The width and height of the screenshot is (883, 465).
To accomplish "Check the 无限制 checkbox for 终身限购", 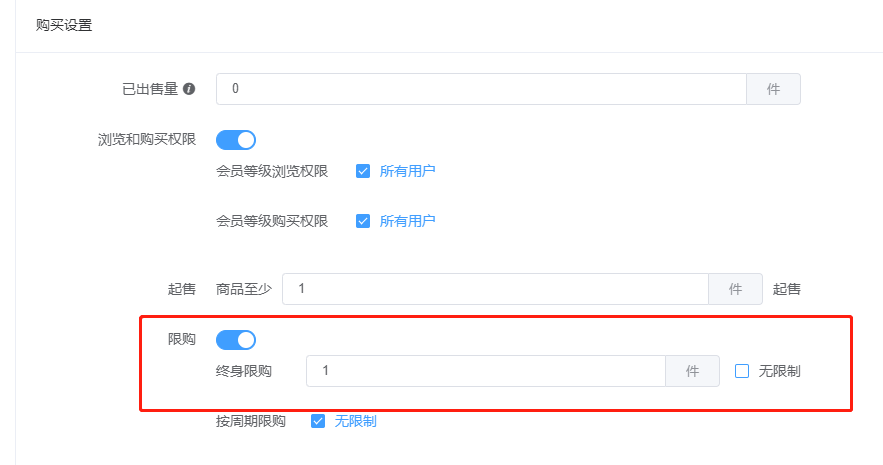I will [742, 371].
